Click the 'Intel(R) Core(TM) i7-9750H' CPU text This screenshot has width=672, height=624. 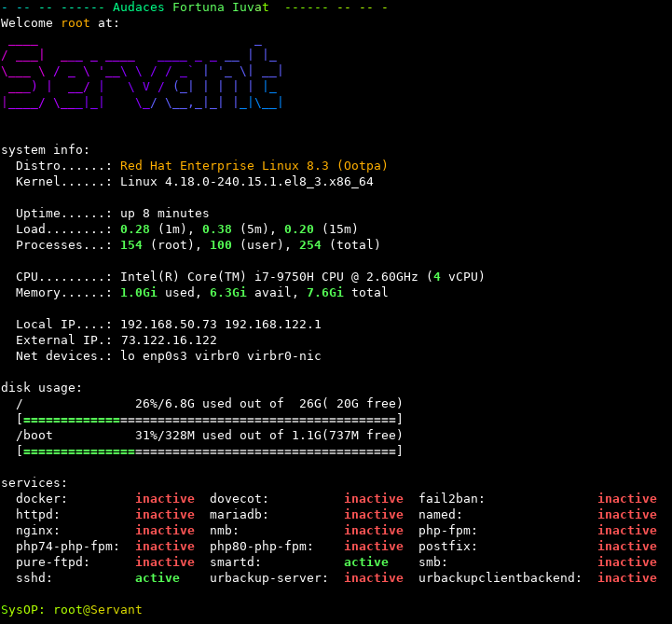(217, 277)
